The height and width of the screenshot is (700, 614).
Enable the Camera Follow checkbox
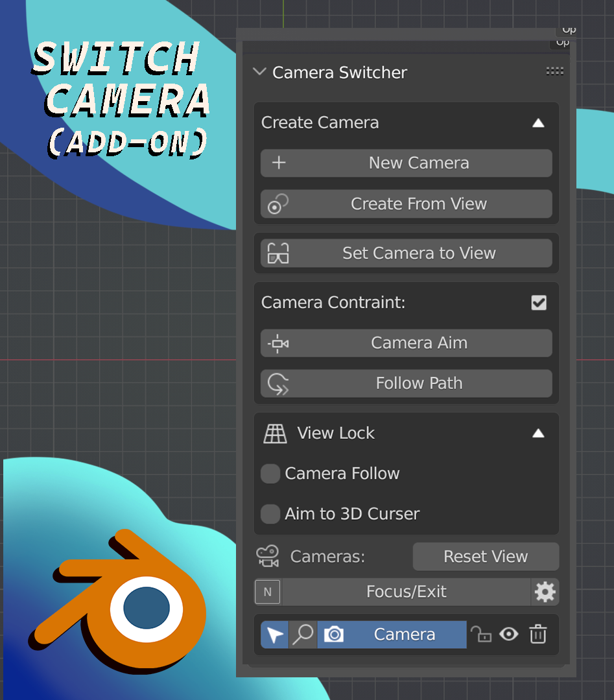[x=270, y=474]
